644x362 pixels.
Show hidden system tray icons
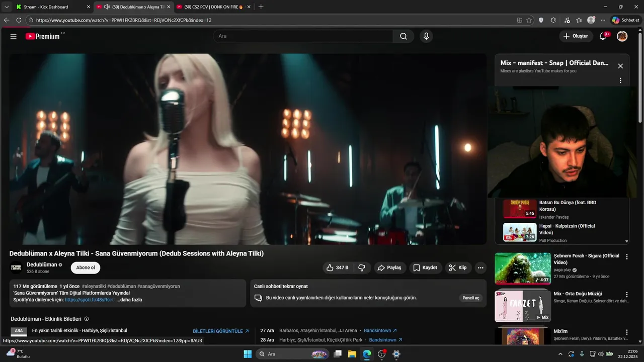pos(561,354)
